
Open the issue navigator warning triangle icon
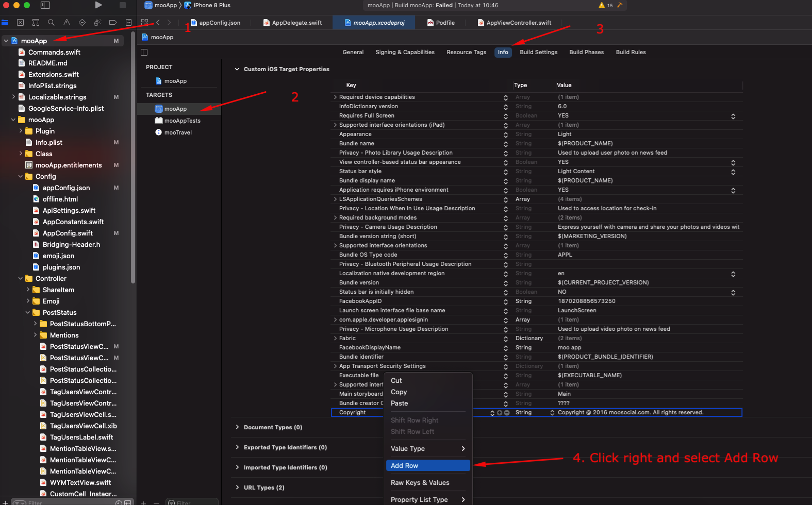tap(67, 23)
